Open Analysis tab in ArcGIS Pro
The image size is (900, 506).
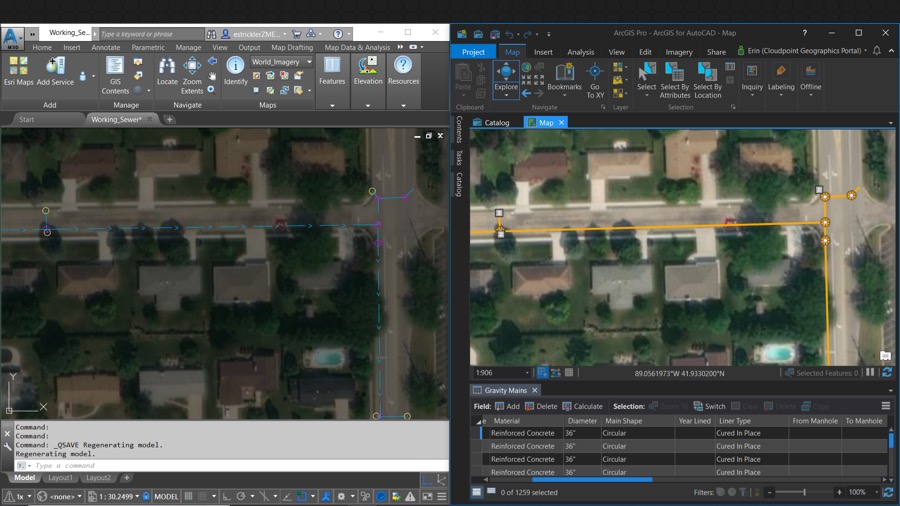tap(580, 52)
